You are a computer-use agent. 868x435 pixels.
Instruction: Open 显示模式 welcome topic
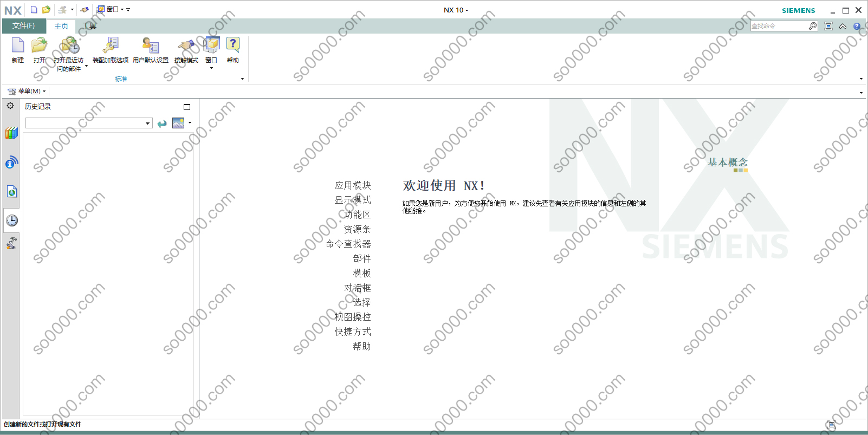353,200
